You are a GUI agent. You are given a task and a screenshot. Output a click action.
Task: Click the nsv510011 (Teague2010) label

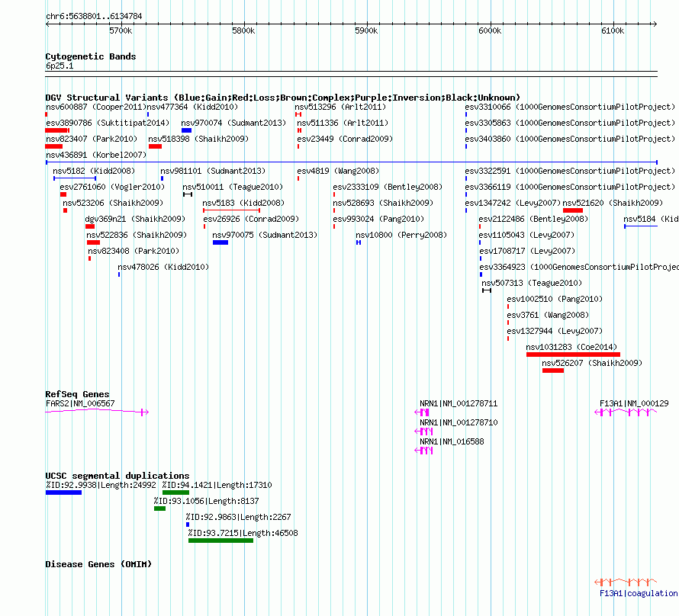pos(233,187)
